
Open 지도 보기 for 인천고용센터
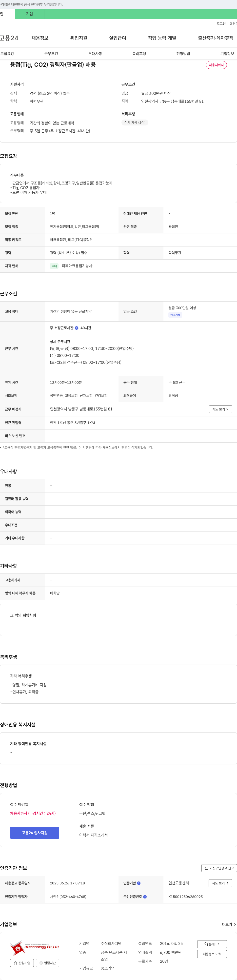(220, 883)
